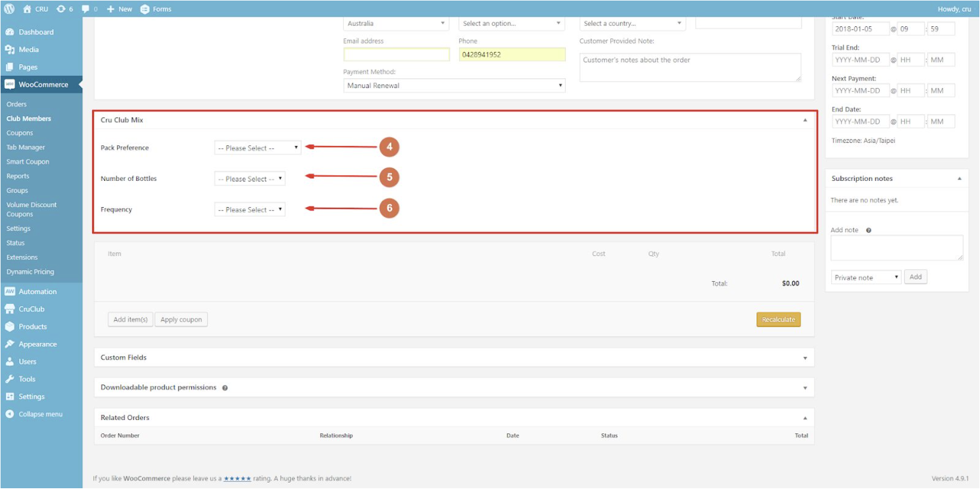Click the Apply coupon button
Viewport: 980px width, 490px height.
tap(181, 320)
